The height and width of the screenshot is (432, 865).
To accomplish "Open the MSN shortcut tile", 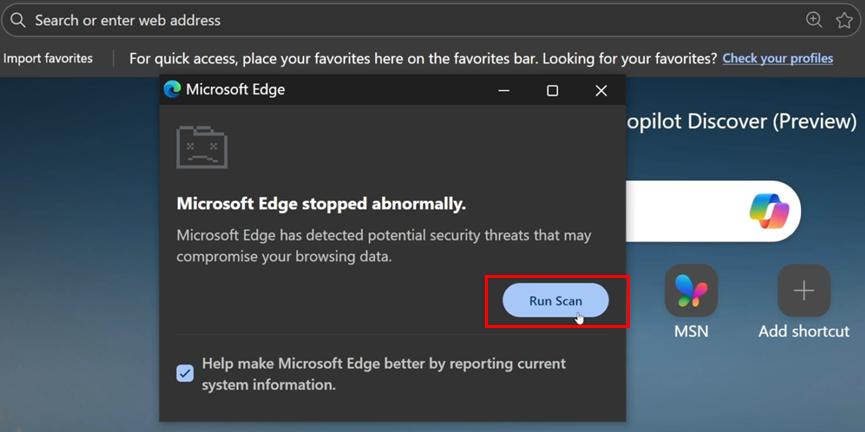I will 691,290.
